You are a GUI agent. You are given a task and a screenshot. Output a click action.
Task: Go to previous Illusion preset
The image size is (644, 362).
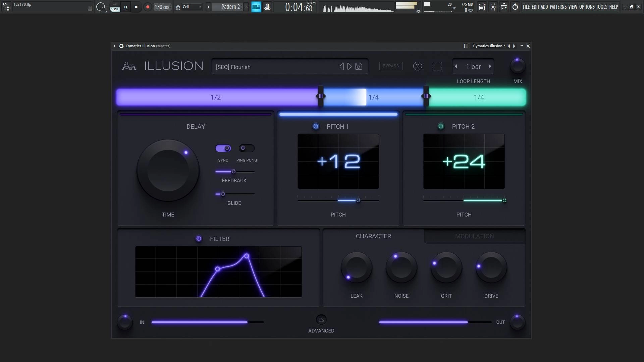click(x=341, y=66)
